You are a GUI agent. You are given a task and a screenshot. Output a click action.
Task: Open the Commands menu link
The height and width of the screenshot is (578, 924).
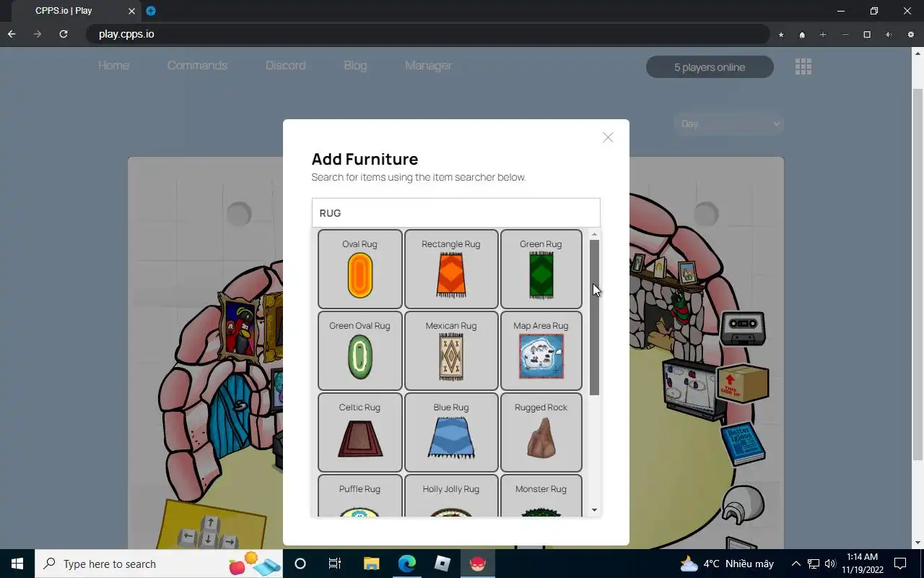[x=197, y=65]
